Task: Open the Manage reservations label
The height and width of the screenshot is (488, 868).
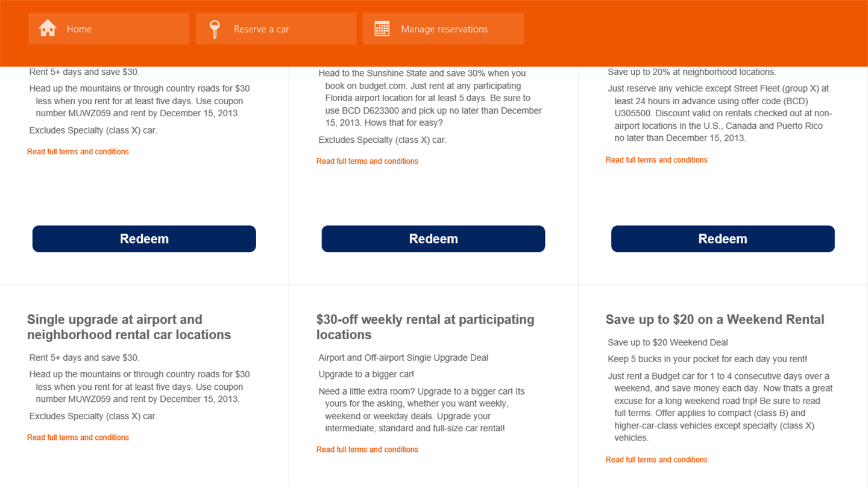Action: (x=444, y=29)
